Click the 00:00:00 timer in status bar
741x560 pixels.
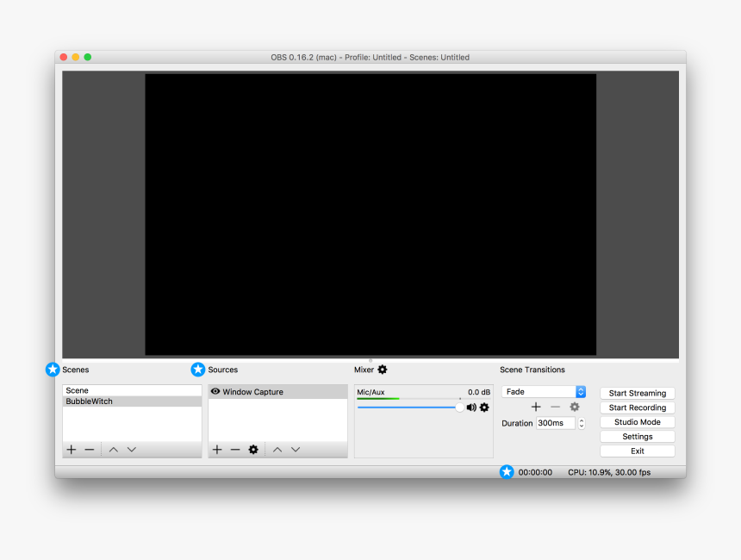tap(535, 472)
